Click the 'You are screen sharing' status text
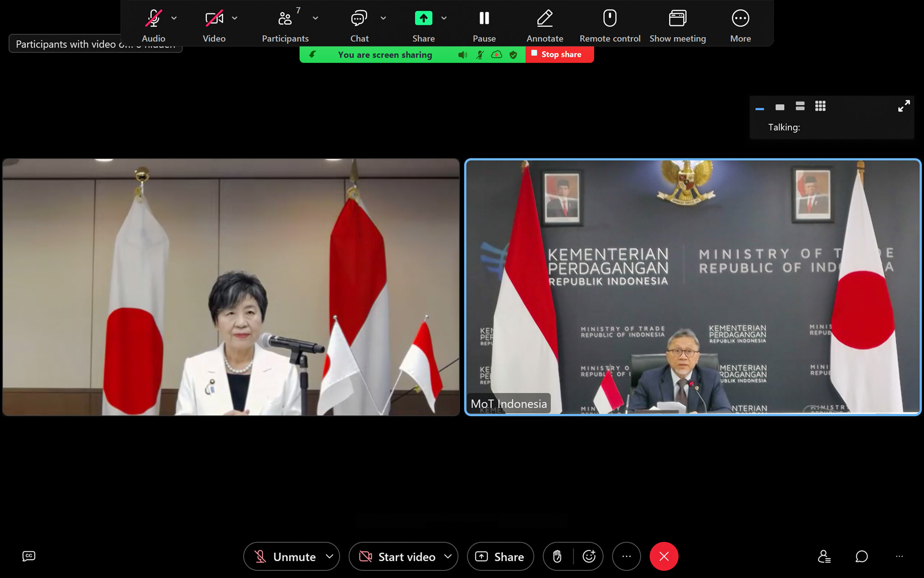924x578 pixels. tap(385, 55)
